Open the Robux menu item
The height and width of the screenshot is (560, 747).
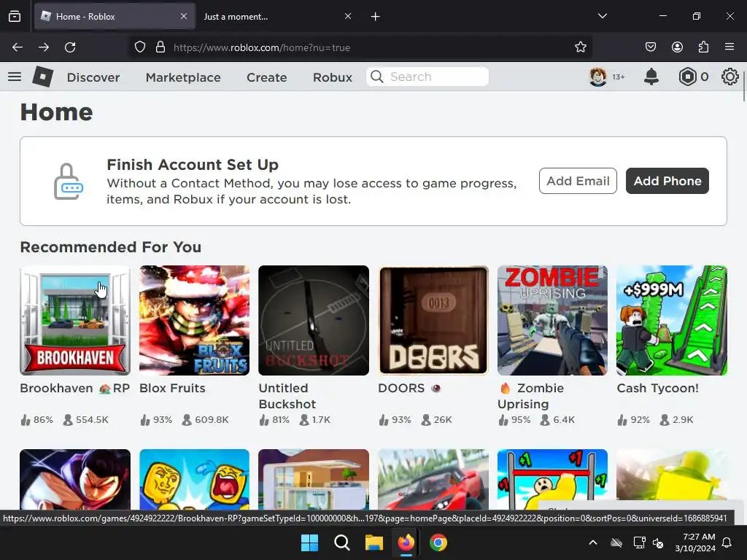333,77
